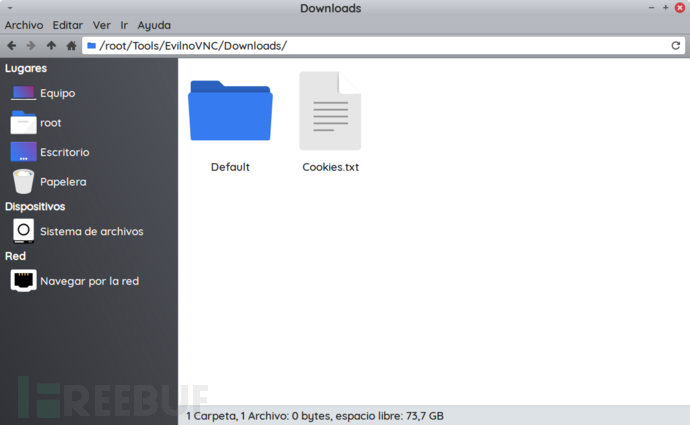Image resolution: width=690 pixels, height=425 pixels.
Task: Open the home folder icon
Action: pos(71,45)
